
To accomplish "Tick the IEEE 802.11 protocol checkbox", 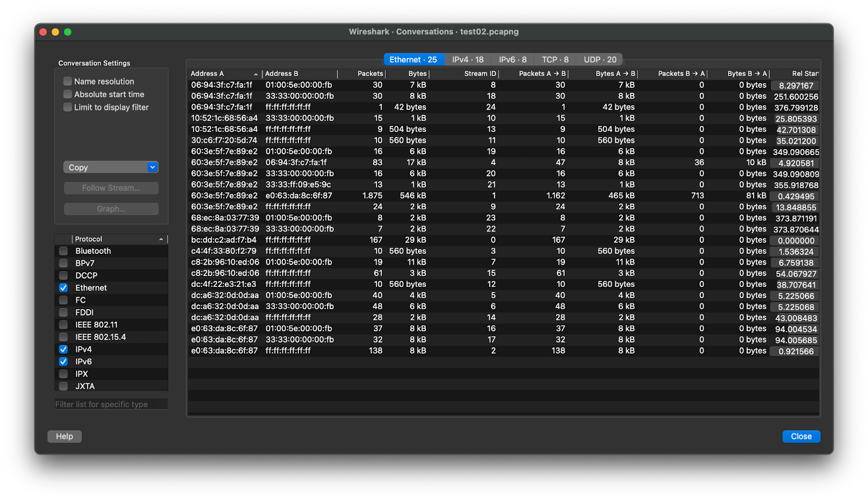I will point(63,325).
